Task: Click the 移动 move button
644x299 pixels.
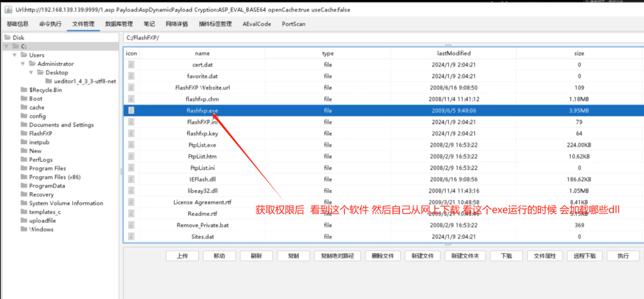Action: tap(219, 256)
